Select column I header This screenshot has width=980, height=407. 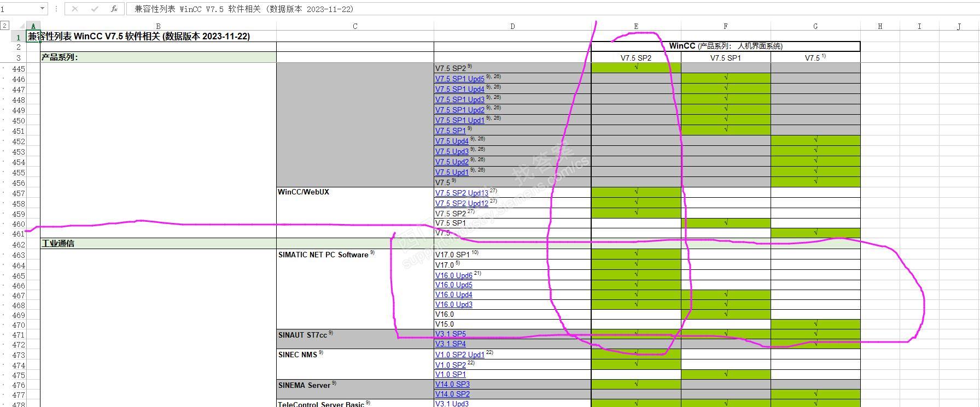click(x=919, y=26)
